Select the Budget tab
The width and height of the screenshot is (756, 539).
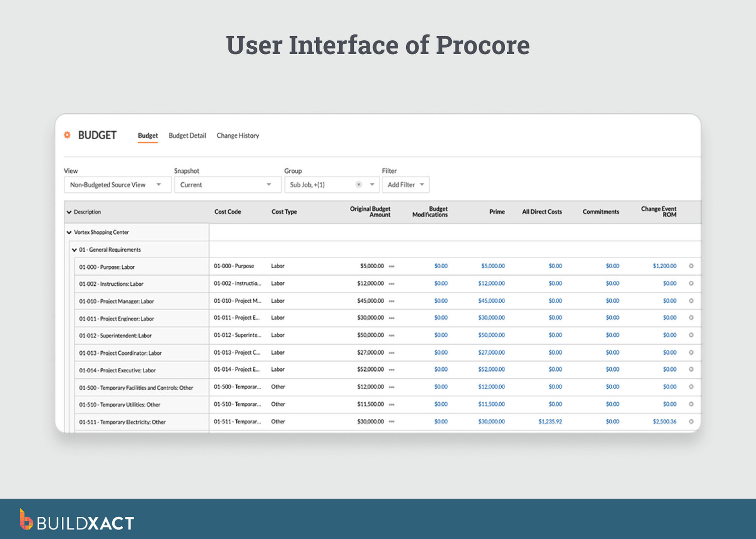coord(147,135)
